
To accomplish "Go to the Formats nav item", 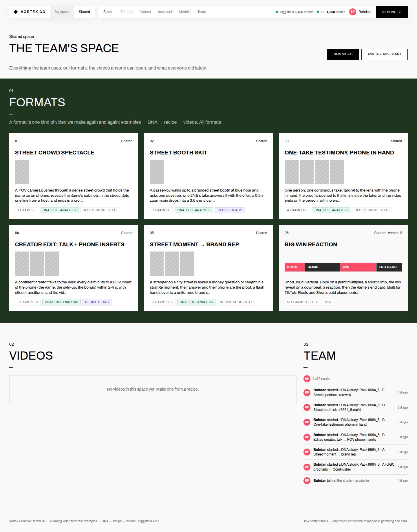I will coord(127,12).
